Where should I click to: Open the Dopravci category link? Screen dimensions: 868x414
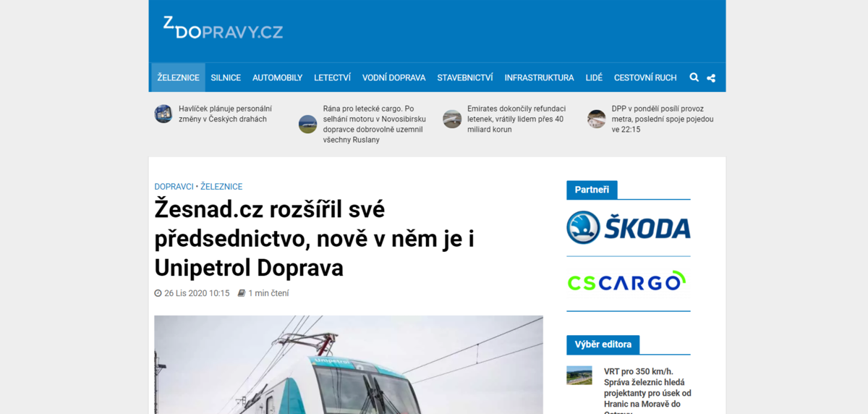coord(174,187)
